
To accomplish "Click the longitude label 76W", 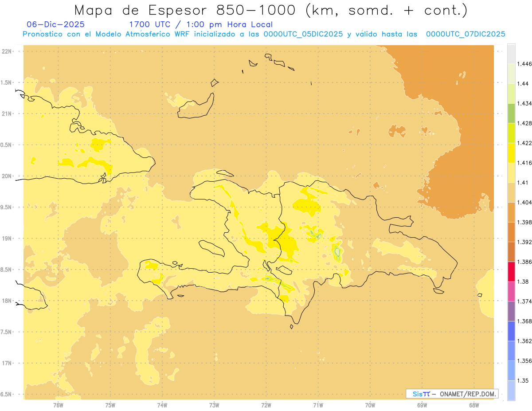I will (x=58, y=405).
